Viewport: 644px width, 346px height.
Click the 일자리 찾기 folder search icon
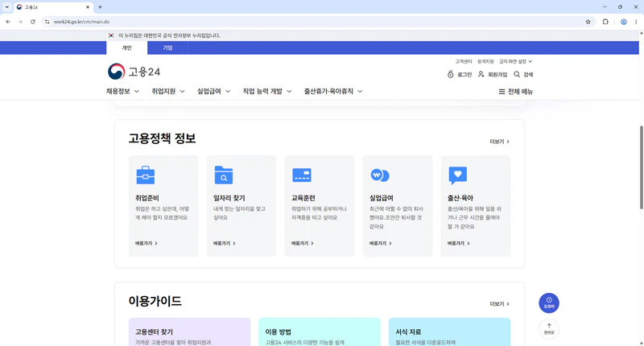(224, 175)
